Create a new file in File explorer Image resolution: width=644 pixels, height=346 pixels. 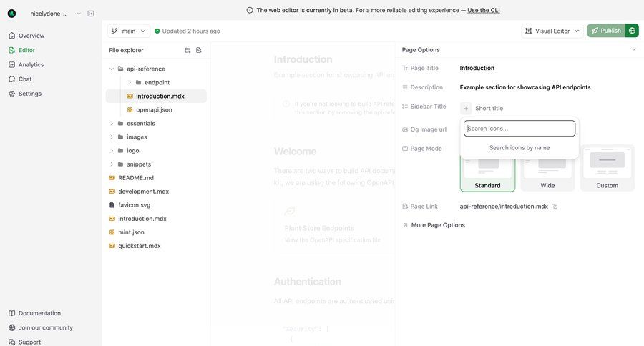pyautogui.click(x=199, y=50)
